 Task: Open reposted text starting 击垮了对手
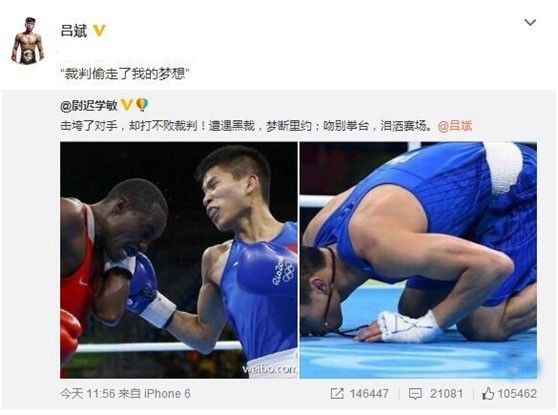[246, 126]
